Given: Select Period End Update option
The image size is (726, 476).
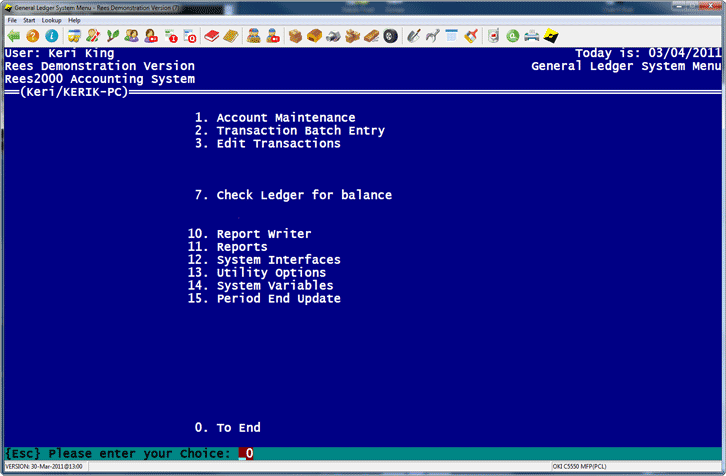Looking at the screenshot, I should [x=278, y=299].
